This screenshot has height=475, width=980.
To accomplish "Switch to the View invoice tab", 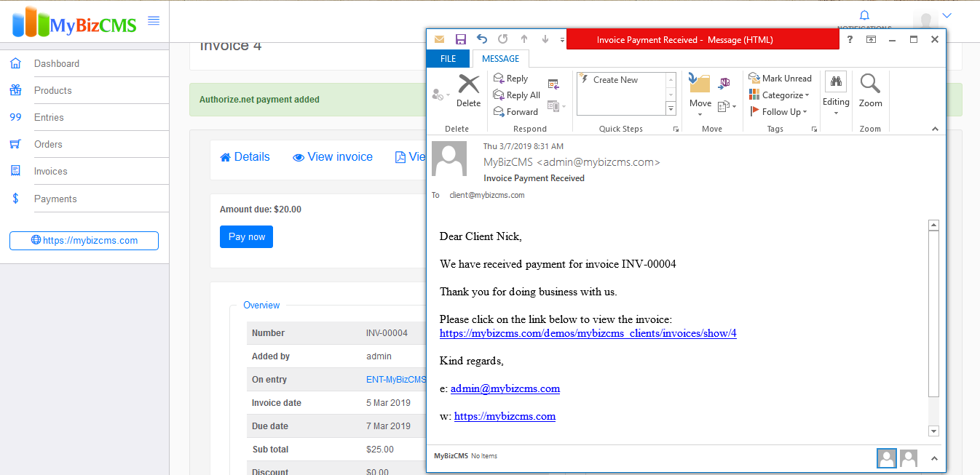I will (x=333, y=157).
